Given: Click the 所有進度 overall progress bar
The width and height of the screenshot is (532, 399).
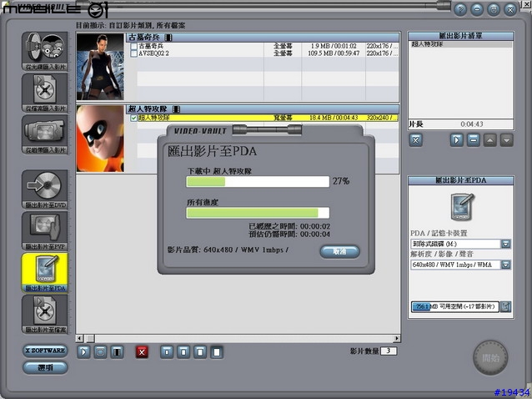Looking at the screenshot, I should tap(258, 213).
